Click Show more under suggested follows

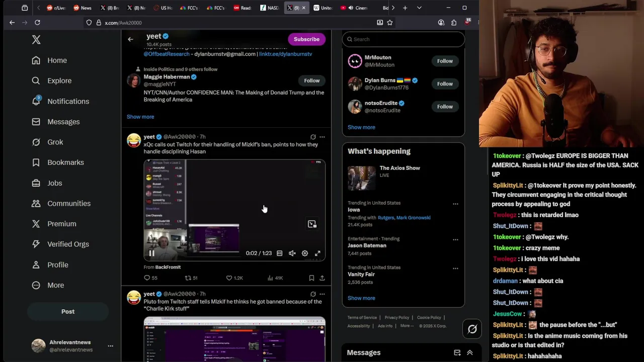tap(361, 127)
